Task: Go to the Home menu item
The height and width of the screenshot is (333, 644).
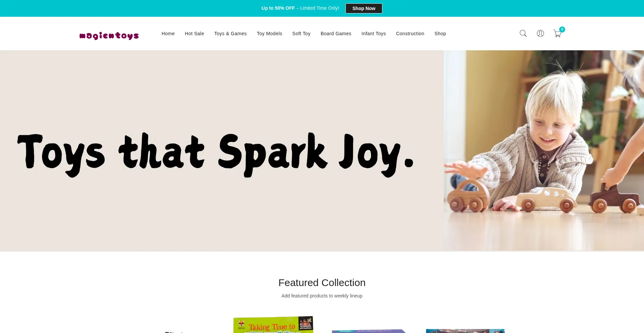Action: point(168,34)
